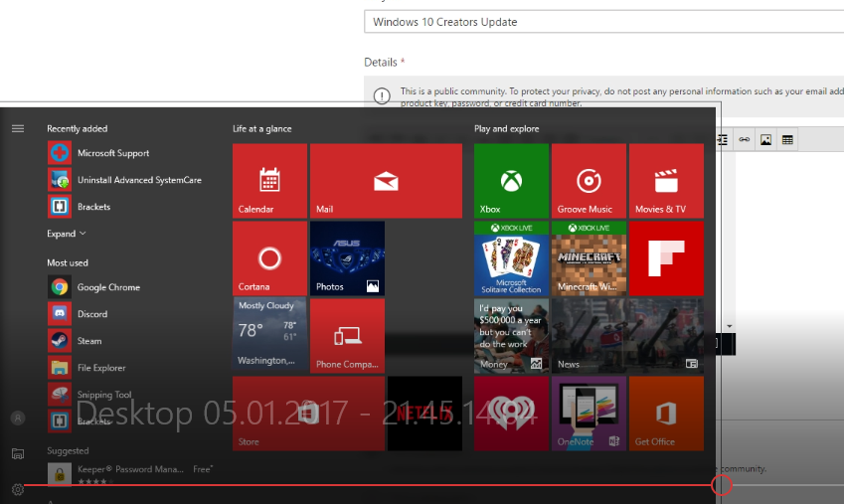
Task: Open Uninstall Advanced SystemCare
Action: tap(124, 180)
